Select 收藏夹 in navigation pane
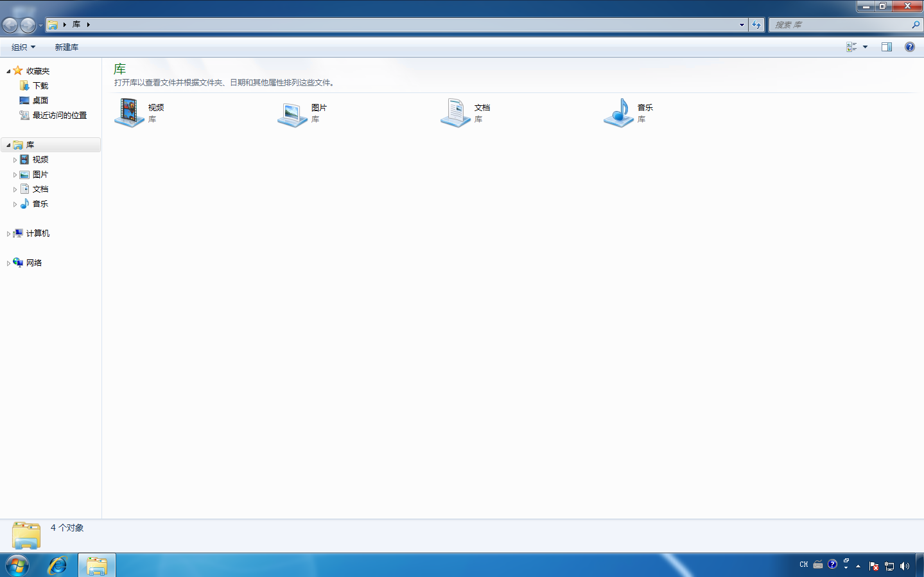 38,71
